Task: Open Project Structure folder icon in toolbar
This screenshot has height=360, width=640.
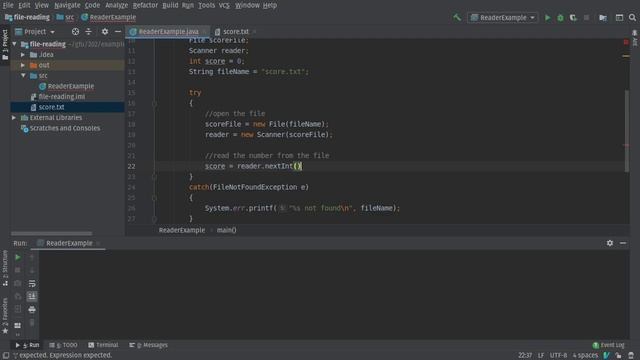Action: coord(603,18)
